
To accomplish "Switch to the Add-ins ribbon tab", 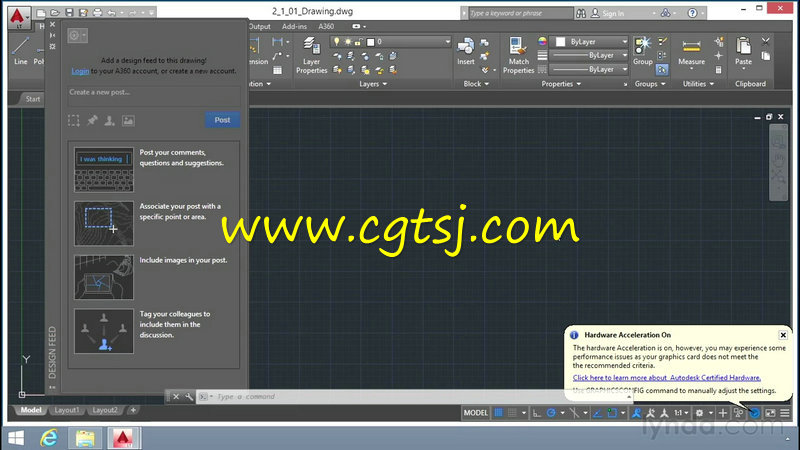I will click(x=294, y=27).
